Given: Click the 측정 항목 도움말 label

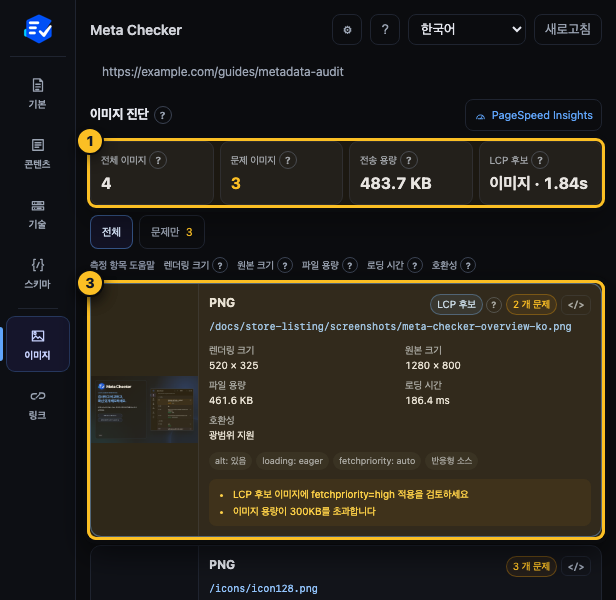Looking at the screenshot, I should click(122, 266).
